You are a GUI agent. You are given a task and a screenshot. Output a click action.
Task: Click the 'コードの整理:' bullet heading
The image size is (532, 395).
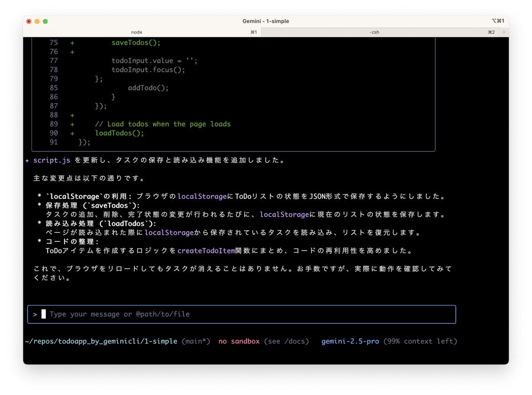72,242
